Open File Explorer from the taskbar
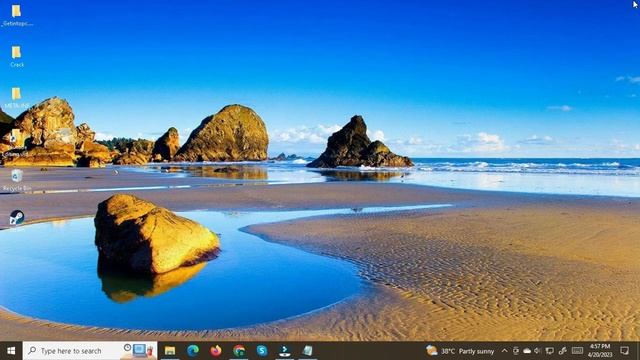This screenshot has height=360, width=640. 170,351
